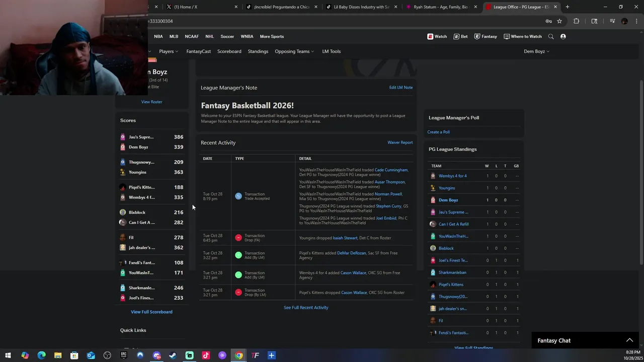The width and height of the screenshot is (644, 362).
Task: Bookmark this page with star icon
Action: (559, 21)
